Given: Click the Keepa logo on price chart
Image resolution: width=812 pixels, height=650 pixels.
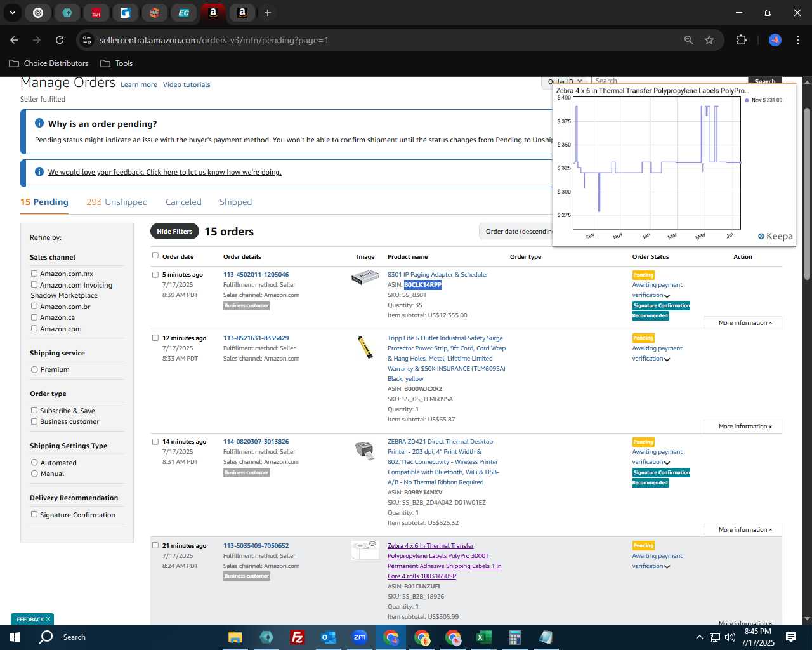Looking at the screenshot, I should 775,236.
